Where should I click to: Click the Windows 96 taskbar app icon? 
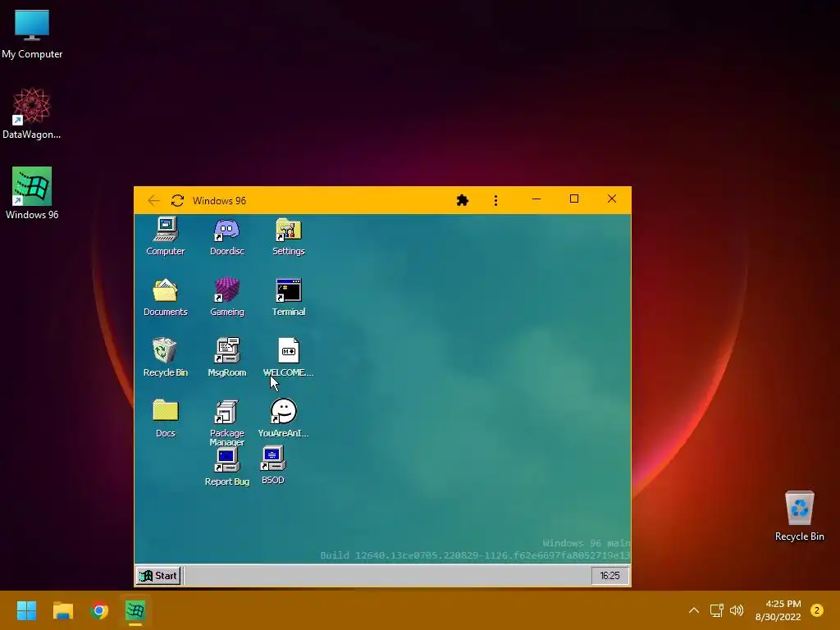point(135,610)
